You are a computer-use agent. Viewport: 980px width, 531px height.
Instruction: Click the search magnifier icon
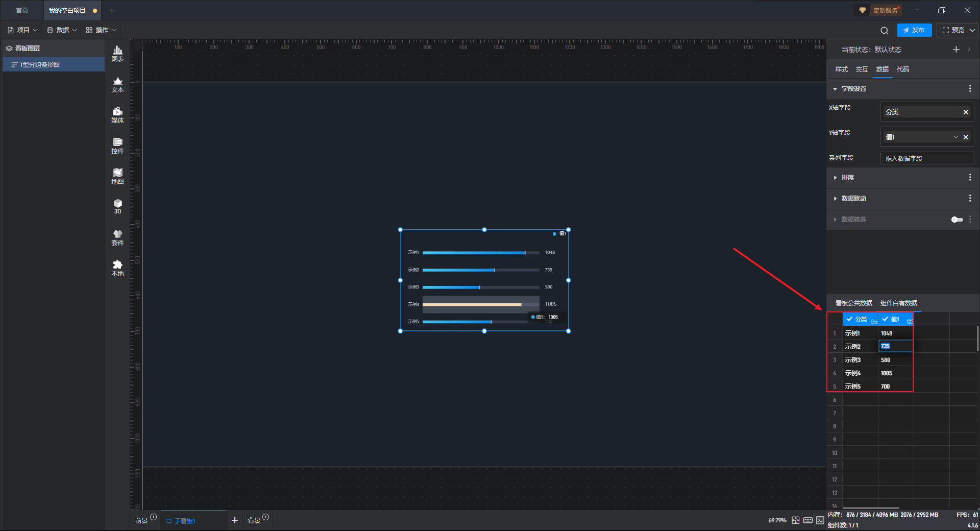(x=884, y=30)
